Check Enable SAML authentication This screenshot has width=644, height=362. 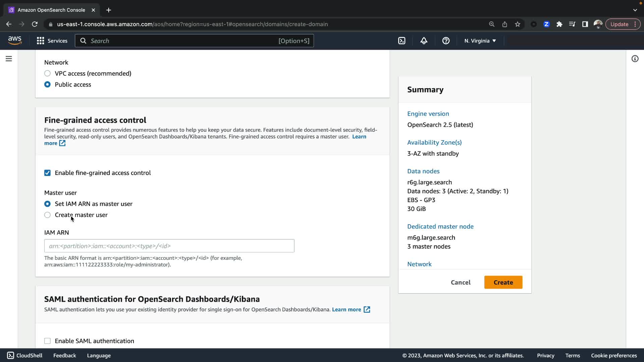click(x=47, y=341)
